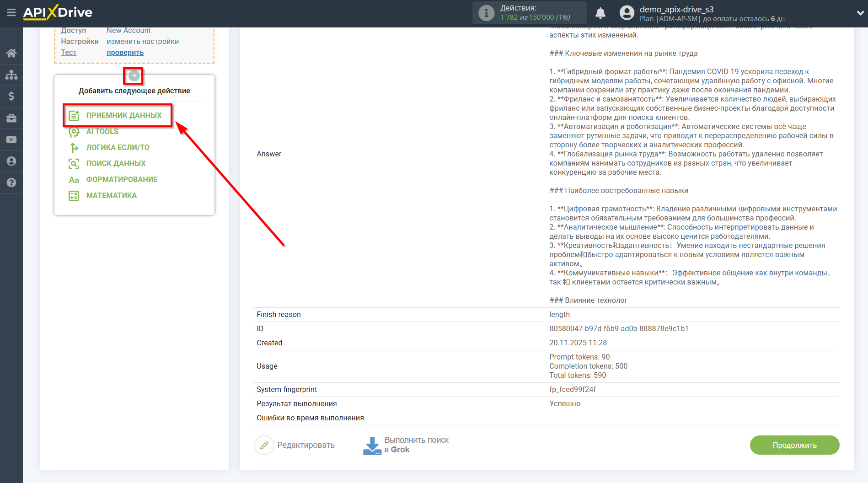The width and height of the screenshot is (868, 483).
Task: Open the video tutorials icon in the sidebar
Action: point(11,140)
